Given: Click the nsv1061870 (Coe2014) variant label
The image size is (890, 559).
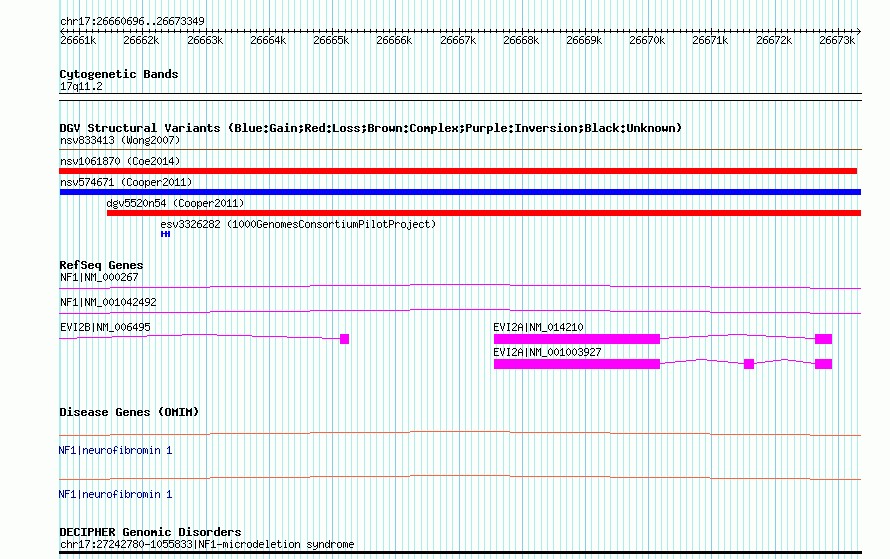Looking at the screenshot, I should pos(120,161).
